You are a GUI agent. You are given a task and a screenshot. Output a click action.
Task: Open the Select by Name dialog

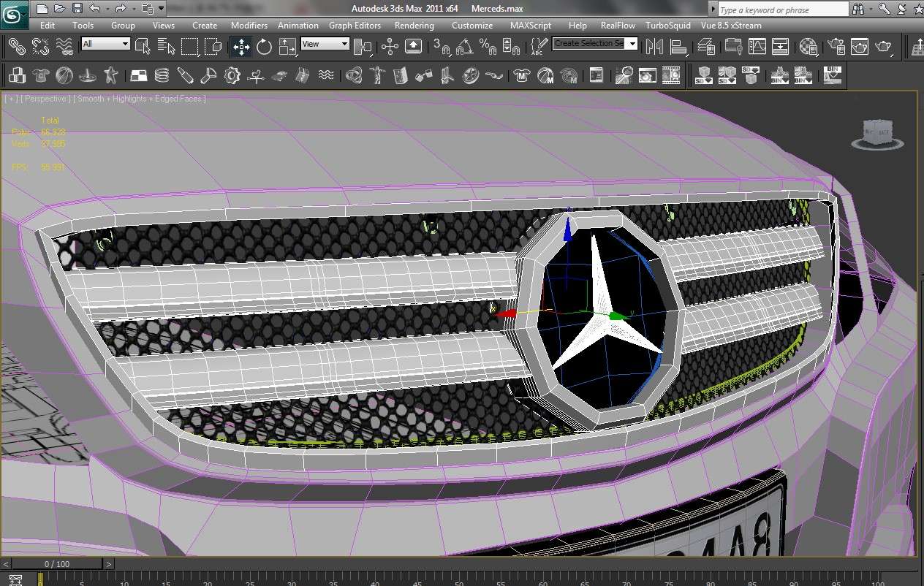(167, 47)
